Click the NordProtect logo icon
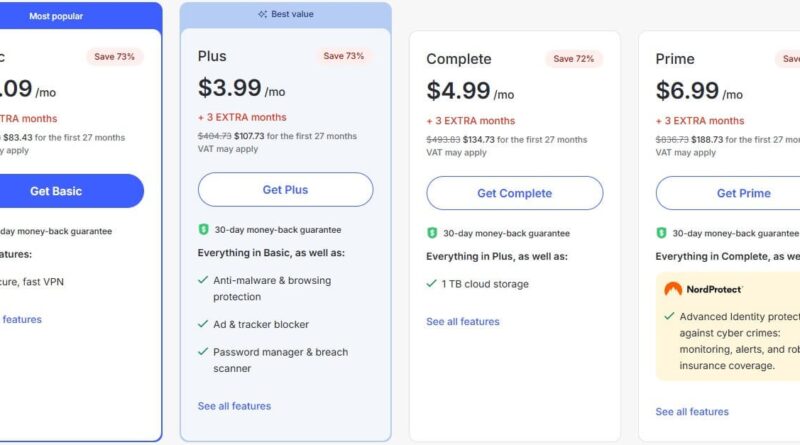The image size is (800, 445). click(x=673, y=289)
